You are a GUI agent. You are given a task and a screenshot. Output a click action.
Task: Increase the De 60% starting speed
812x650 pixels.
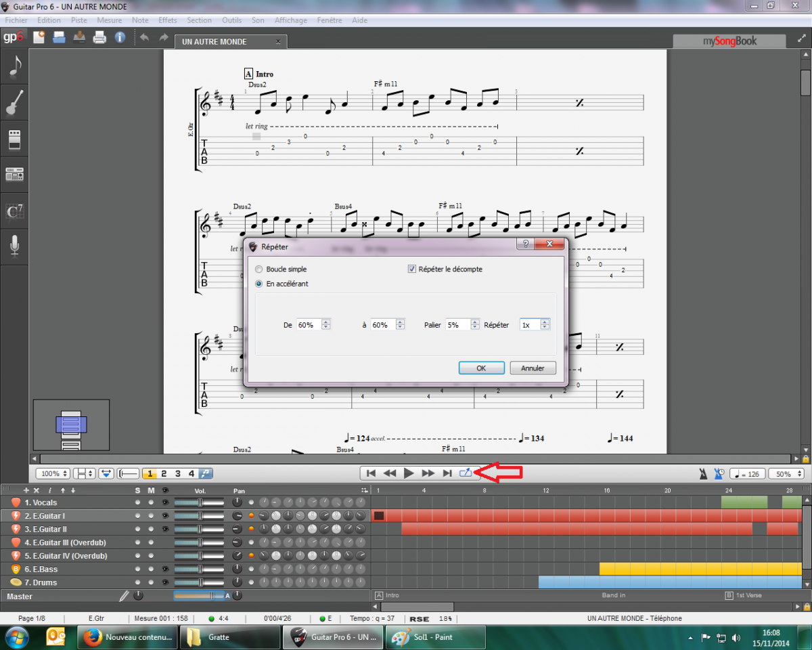click(326, 322)
